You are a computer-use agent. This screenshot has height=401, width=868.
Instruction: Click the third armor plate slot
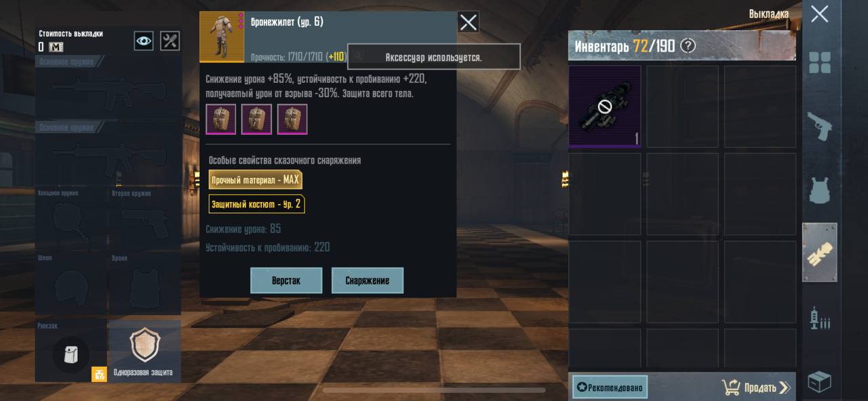point(292,119)
